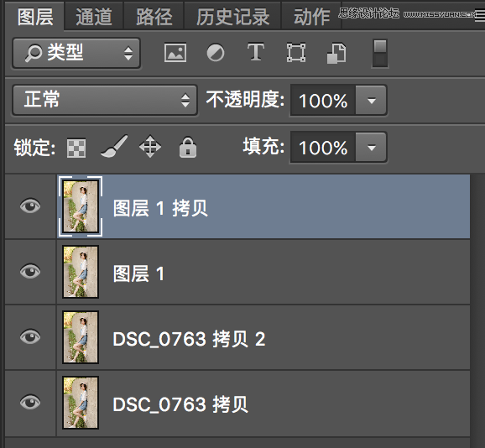485x448 pixels.
Task: Filter for shape layers icon
Action: pos(296,53)
